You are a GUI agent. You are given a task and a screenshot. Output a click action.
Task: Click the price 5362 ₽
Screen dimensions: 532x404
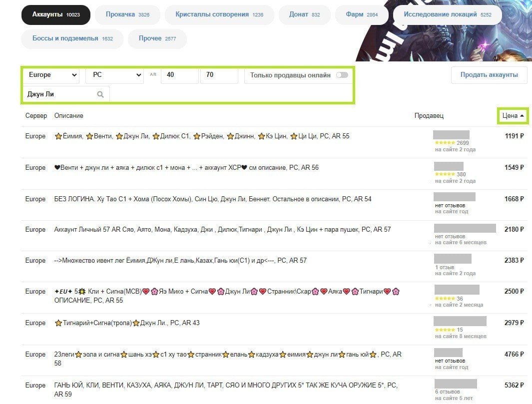pyautogui.click(x=514, y=385)
